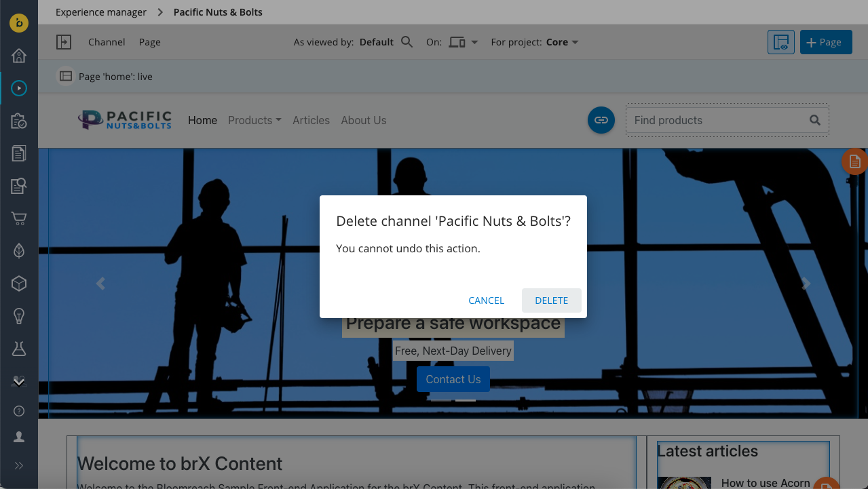Open the Articles nav link
The image size is (868, 489).
[311, 120]
